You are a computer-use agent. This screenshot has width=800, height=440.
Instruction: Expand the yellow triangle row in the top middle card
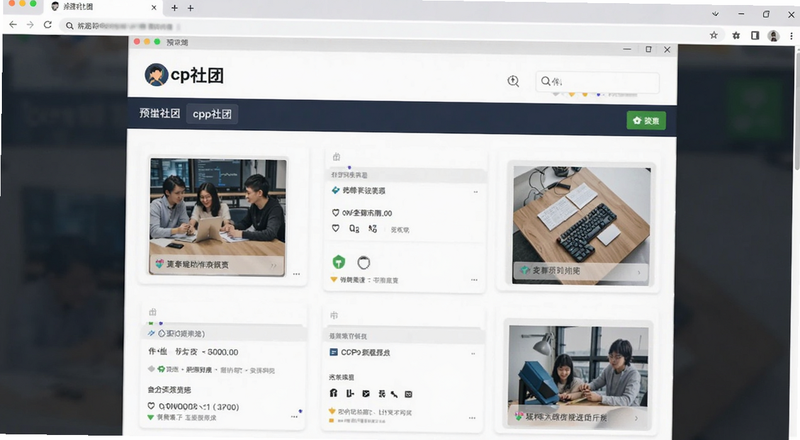coord(364,280)
